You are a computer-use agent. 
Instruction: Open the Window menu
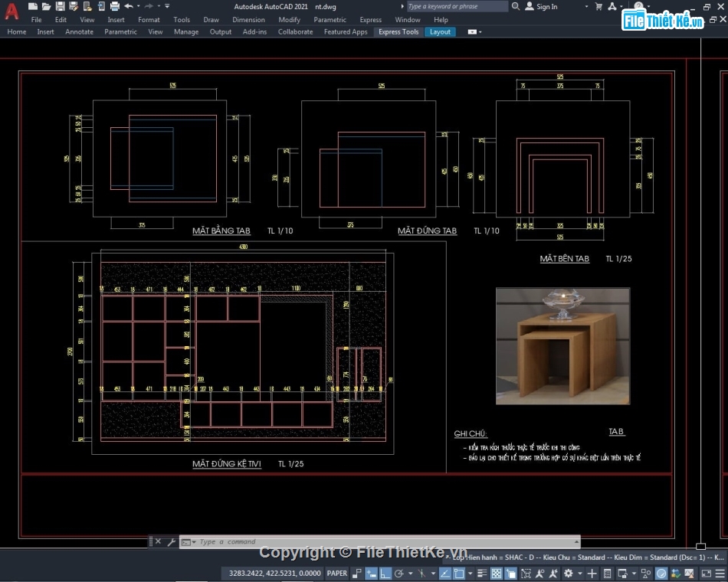[407, 19]
